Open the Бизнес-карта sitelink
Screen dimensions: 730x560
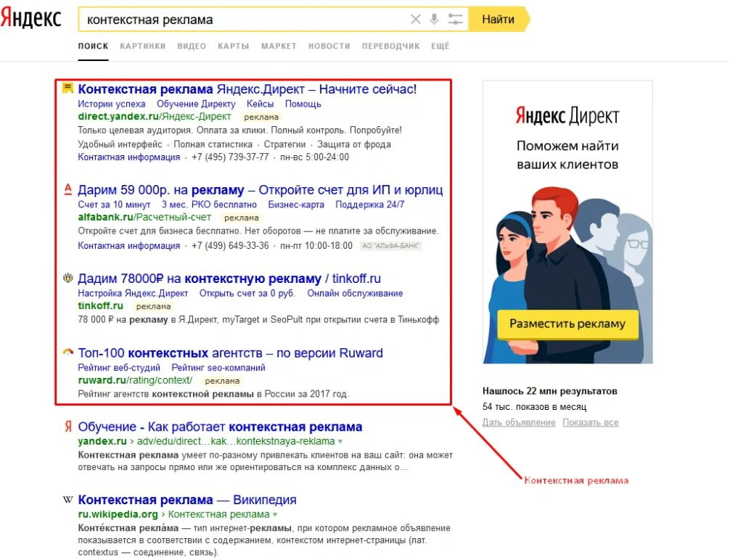[x=296, y=205]
